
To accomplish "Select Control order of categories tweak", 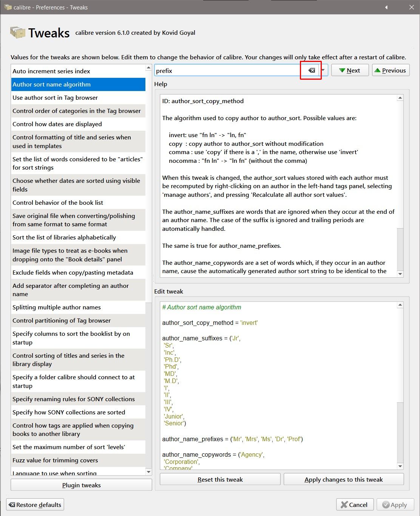I will [x=78, y=111].
